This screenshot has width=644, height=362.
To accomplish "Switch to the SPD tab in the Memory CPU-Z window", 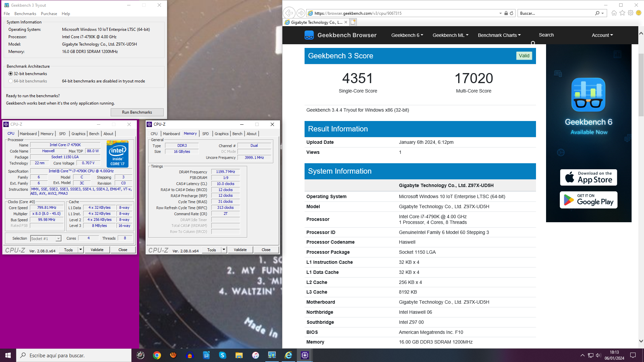I will click(x=205, y=134).
